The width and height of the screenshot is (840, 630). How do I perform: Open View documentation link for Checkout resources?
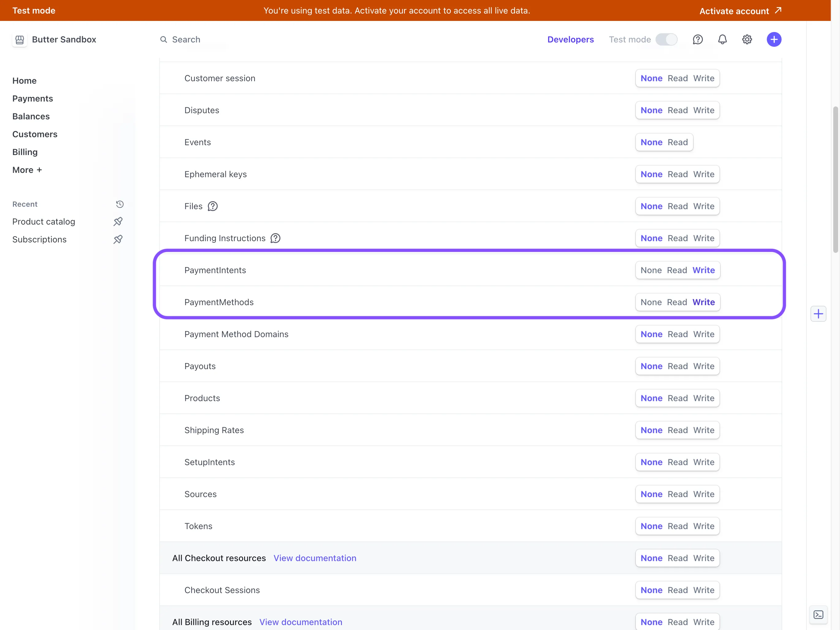coord(315,558)
